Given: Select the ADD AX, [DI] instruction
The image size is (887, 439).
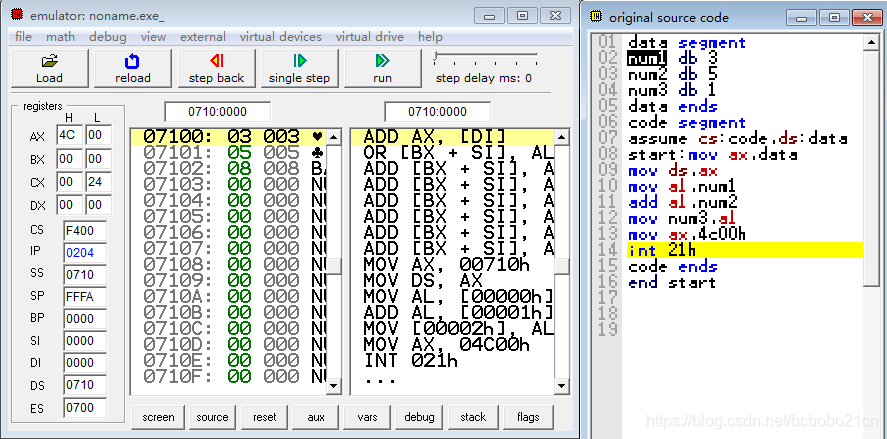Looking at the screenshot, I should 453,136.
